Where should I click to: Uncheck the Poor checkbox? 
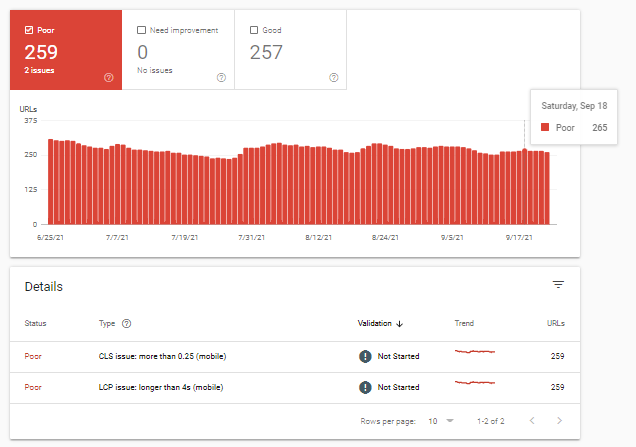click(29, 30)
